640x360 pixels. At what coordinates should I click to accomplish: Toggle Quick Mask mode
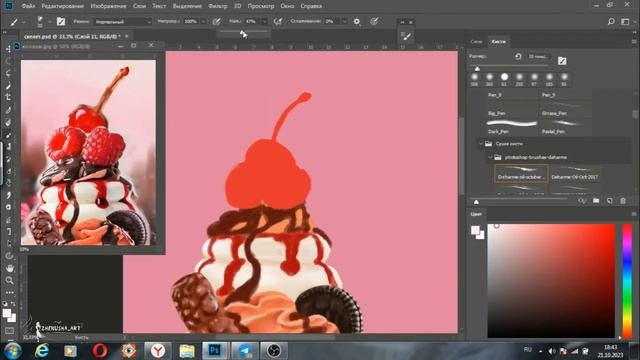[x=9, y=330]
